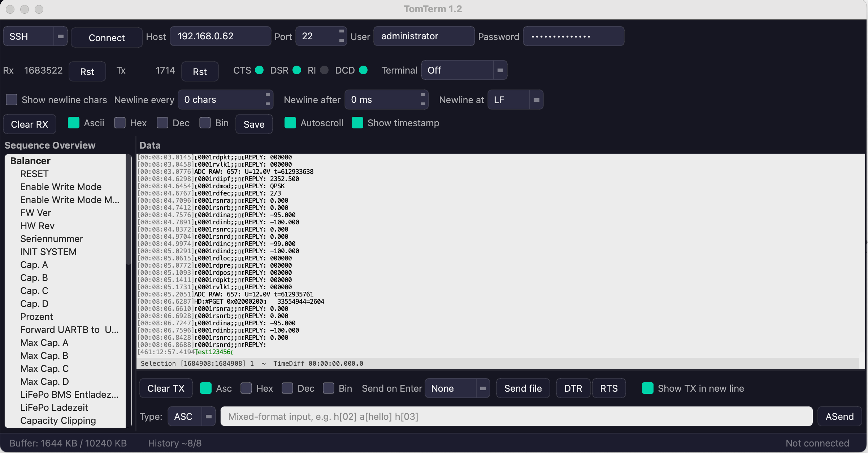Increase the Port number with stepper up arrow
This screenshot has height=453, width=868.
coord(341,31)
